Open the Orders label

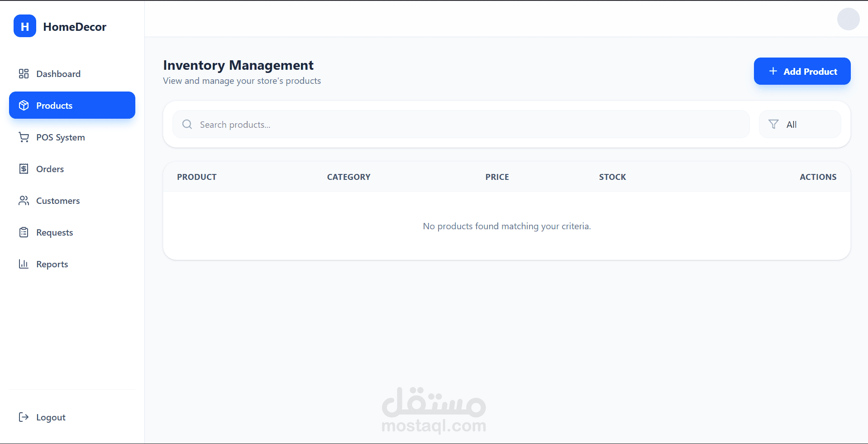tap(50, 169)
